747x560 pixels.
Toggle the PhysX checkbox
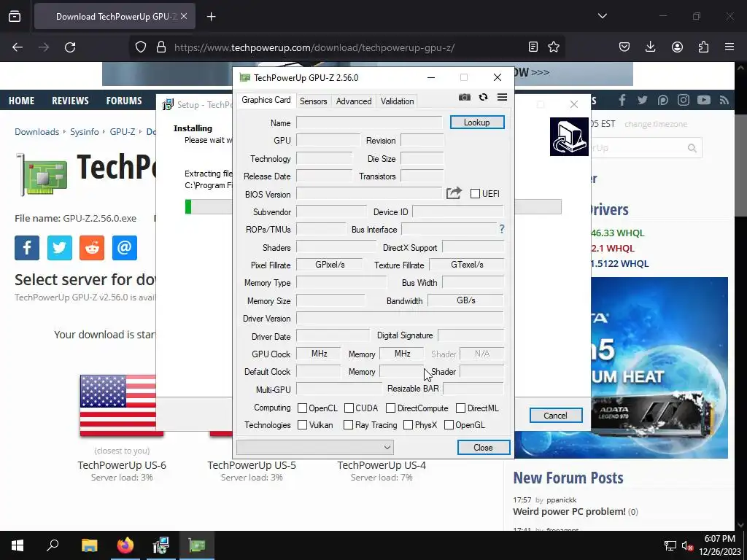tap(408, 425)
